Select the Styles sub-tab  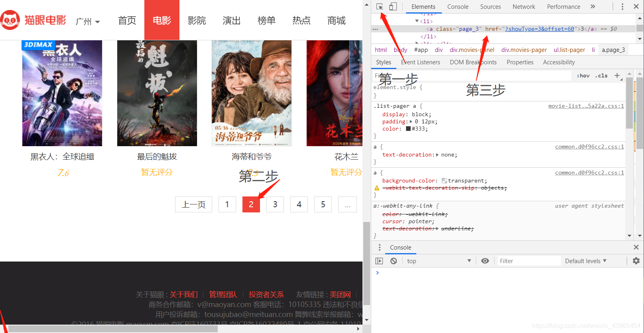(x=383, y=62)
